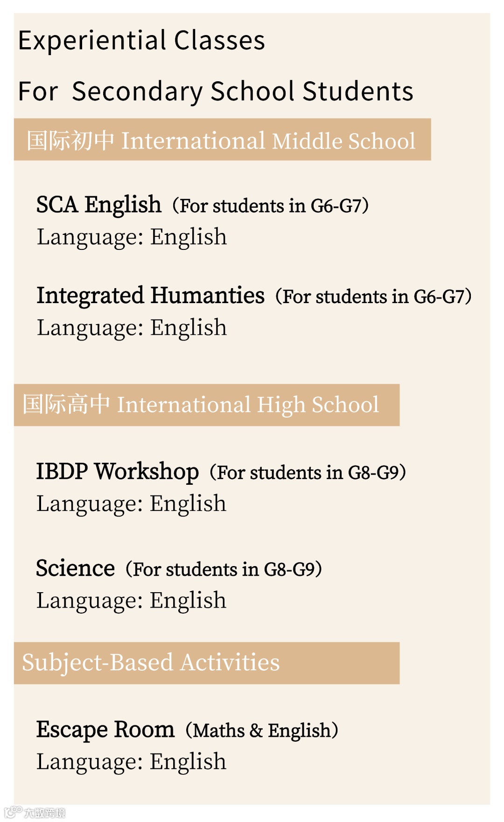Click G6-G7 note beside SCA English
This screenshot has height=822, width=504.
pyautogui.click(x=271, y=206)
